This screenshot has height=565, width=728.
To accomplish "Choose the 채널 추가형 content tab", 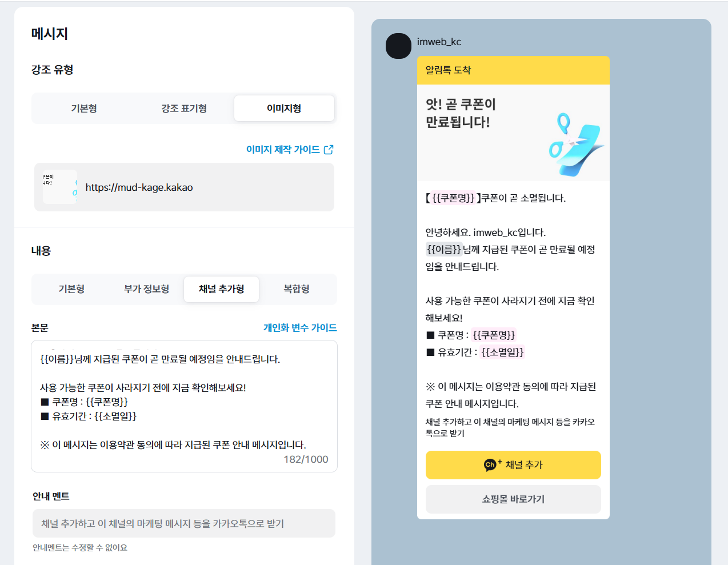I will tap(221, 289).
